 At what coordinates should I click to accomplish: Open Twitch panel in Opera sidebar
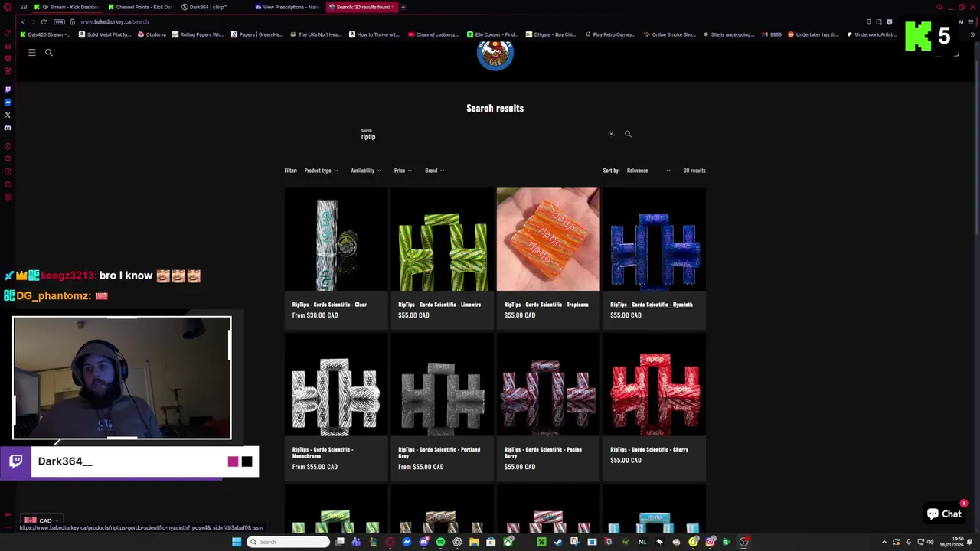point(8,90)
